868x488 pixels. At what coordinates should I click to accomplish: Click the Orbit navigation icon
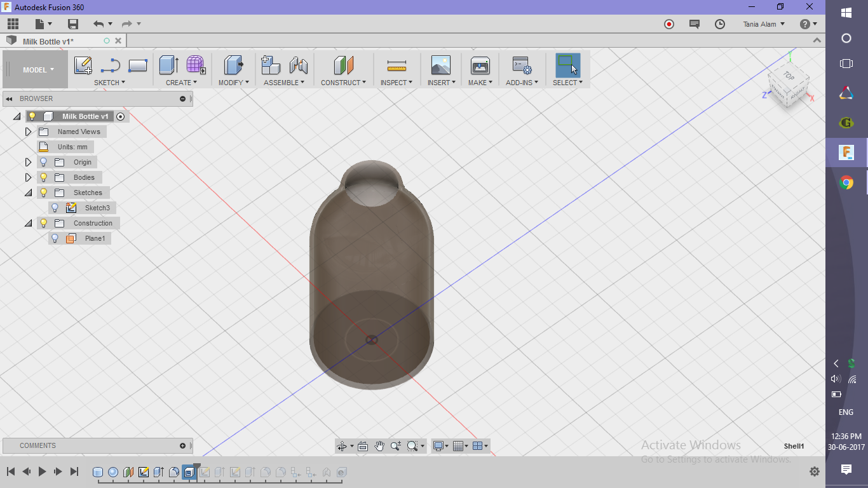point(342,446)
